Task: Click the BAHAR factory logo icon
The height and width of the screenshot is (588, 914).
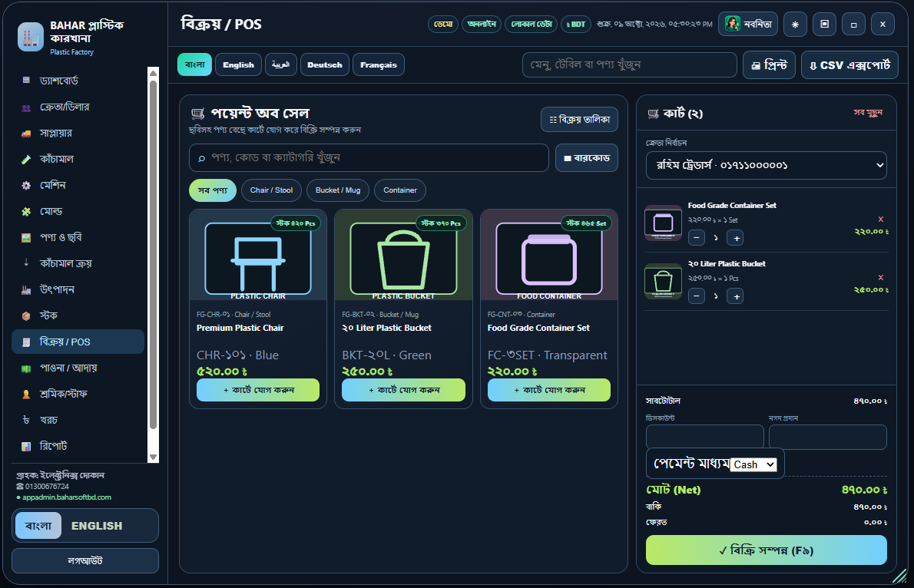Action: pyautogui.click(x=30, y=37)
